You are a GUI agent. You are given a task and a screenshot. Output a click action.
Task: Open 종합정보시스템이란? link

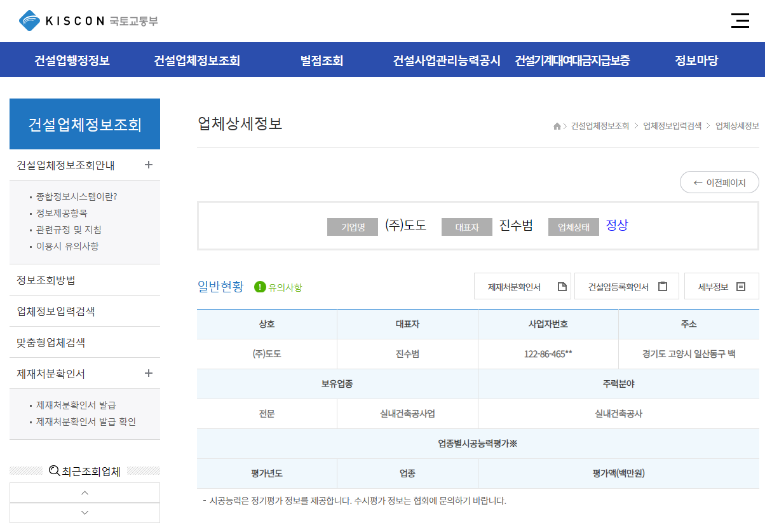[76, 196]
